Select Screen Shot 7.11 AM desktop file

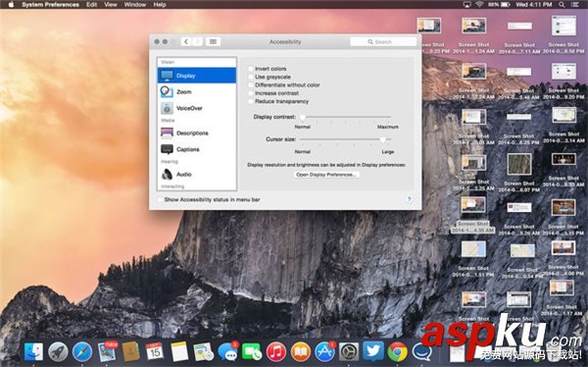click(519, 26)
